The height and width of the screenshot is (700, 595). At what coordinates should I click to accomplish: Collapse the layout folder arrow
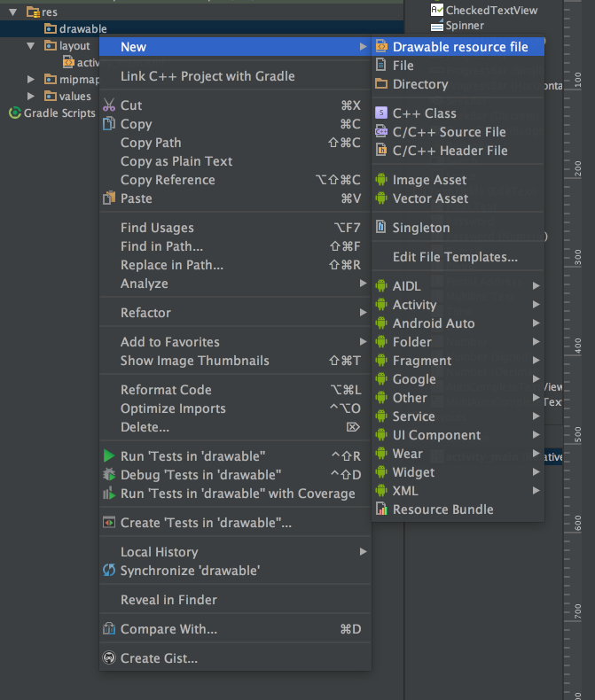pyautogui.click(x=30, y=45)
